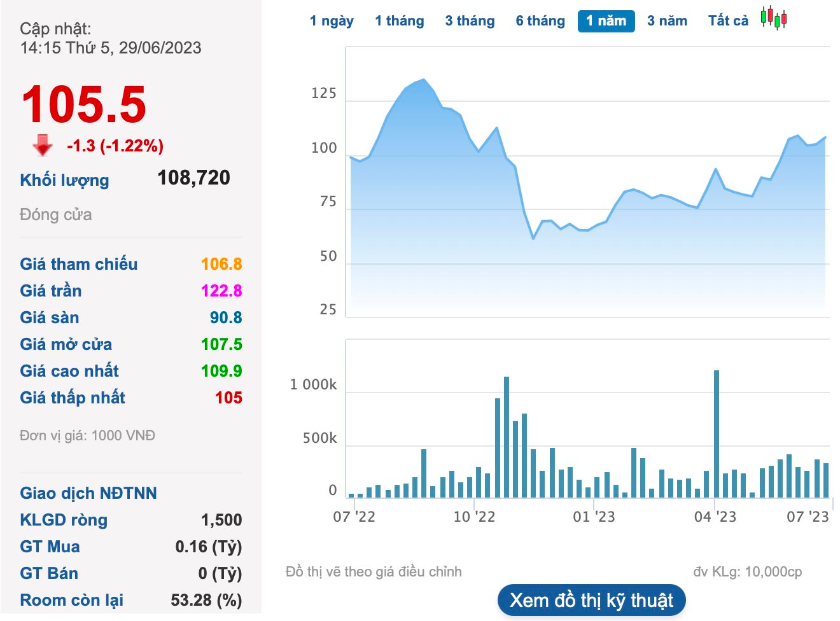This screenshot has height=621, width=840.
Task: Click the tallest volume bar near 04 '23
Action: point(717,433)
